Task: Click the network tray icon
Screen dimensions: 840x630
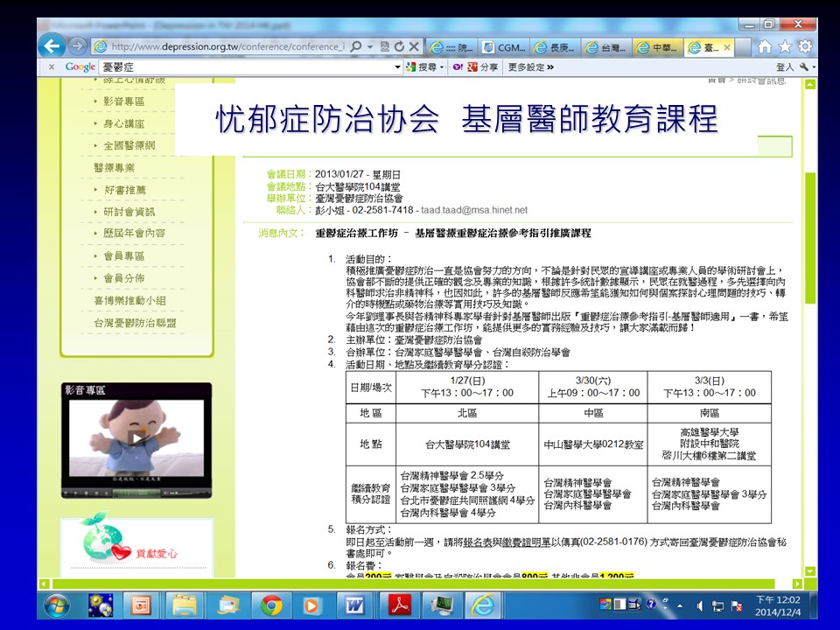Action: tap(717, 605)
